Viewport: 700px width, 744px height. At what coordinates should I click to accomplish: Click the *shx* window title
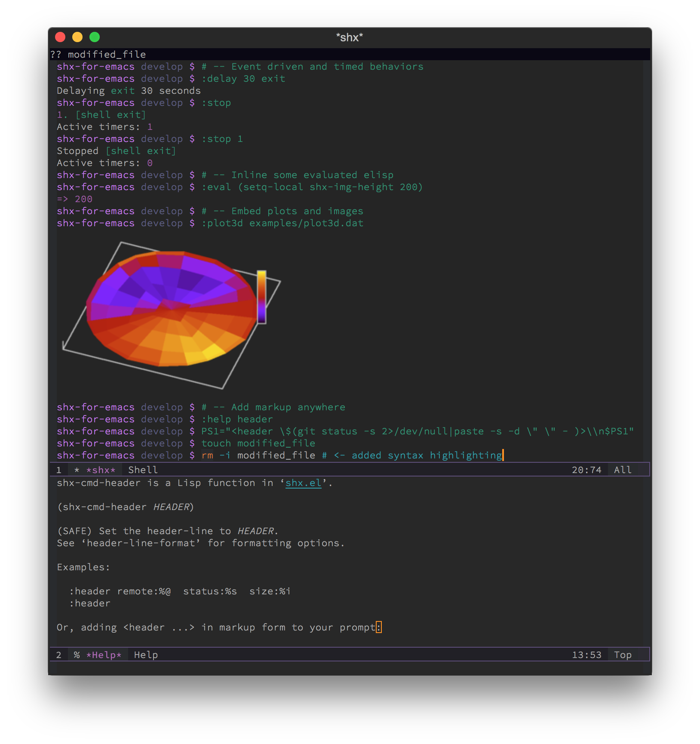[350, 37]
